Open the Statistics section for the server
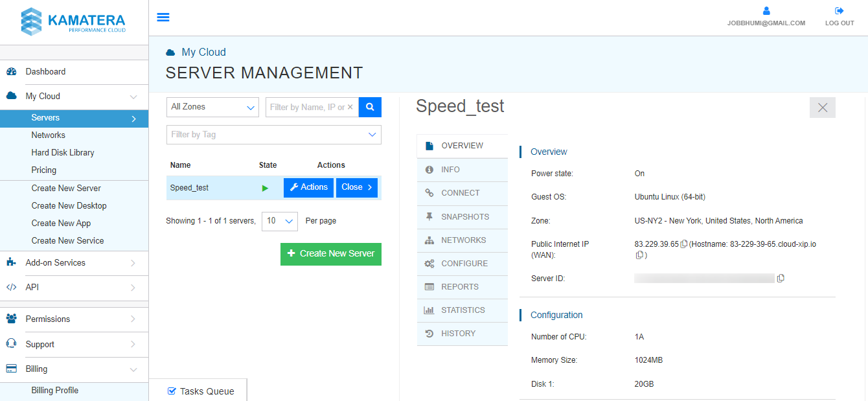 click(462, 310)
